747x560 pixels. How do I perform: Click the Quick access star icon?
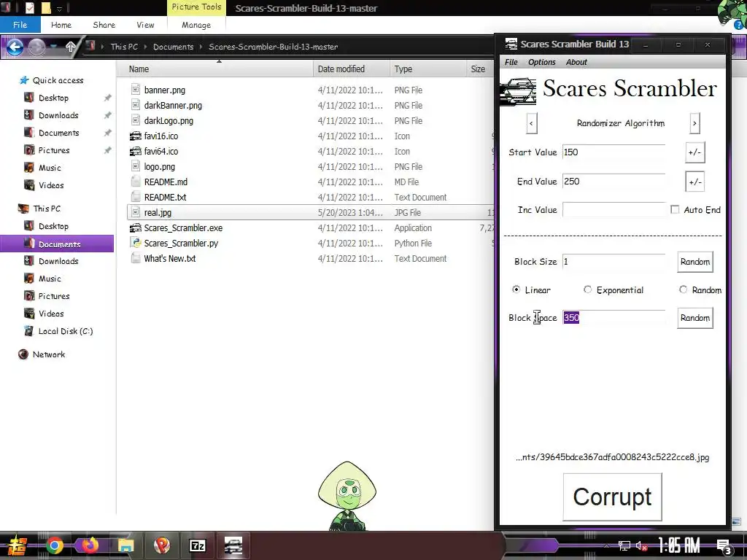(x=24, y=80)
